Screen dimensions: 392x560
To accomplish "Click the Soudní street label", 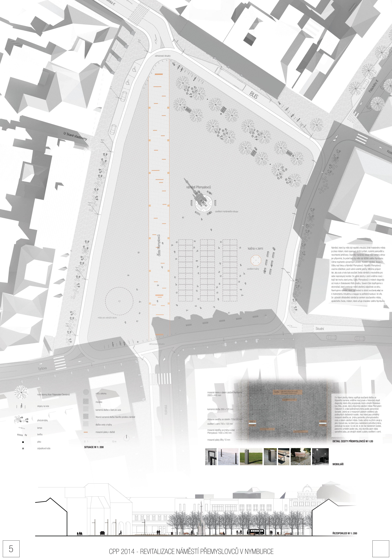I will [320, 329].
